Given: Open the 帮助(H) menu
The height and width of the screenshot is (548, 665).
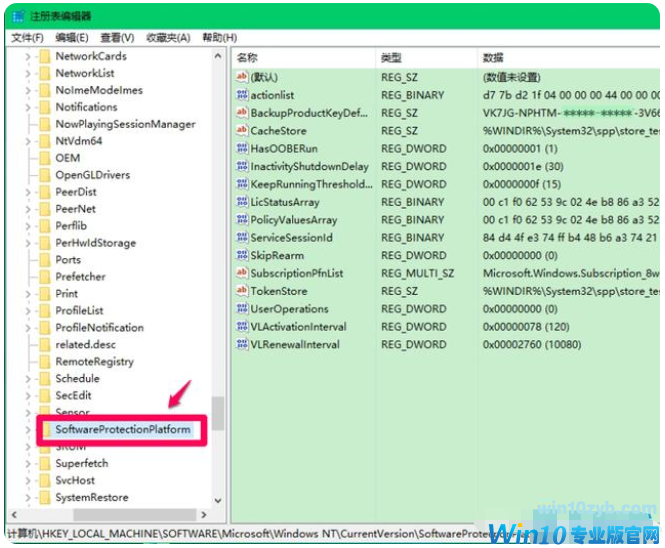Looking at the screenshot, I should [x=220, y=38].
